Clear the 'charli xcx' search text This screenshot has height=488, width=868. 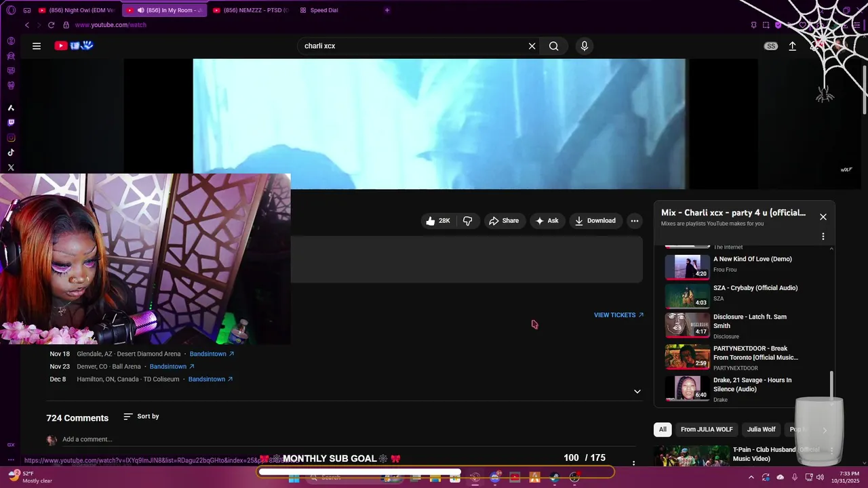[532, 46]
